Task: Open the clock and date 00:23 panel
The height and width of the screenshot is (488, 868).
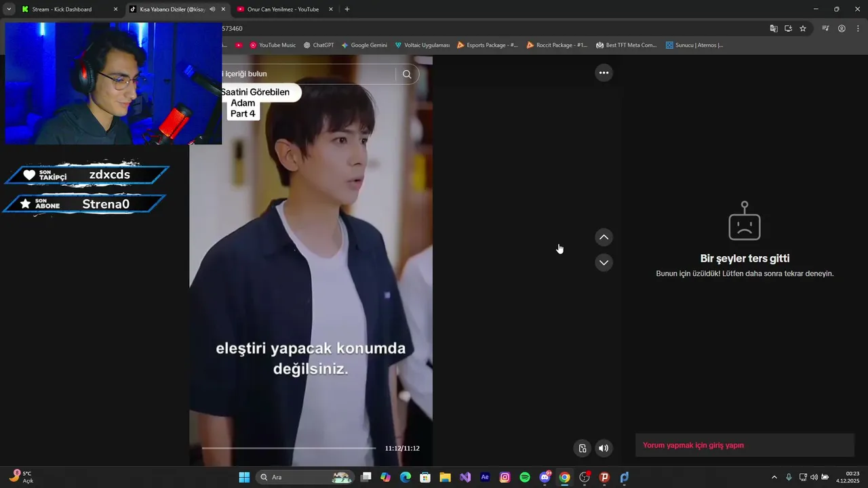Action: 848,477
